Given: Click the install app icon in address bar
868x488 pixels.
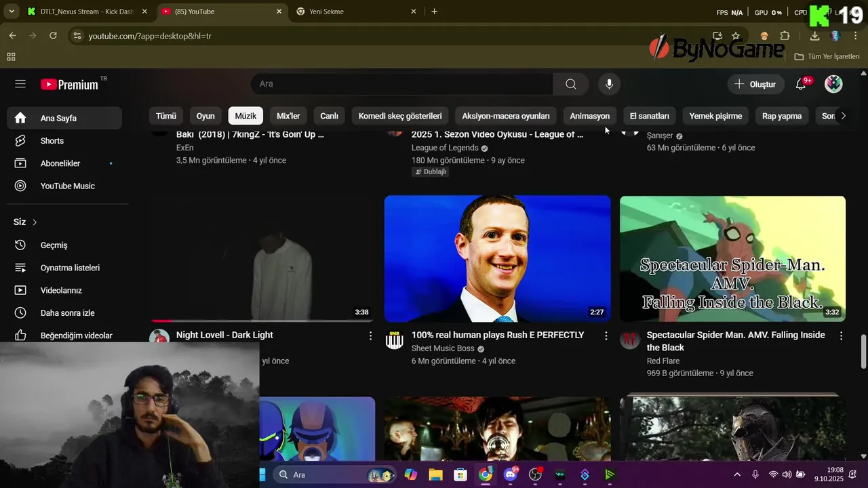Looking at the screenshot, I should pos(717,35).
